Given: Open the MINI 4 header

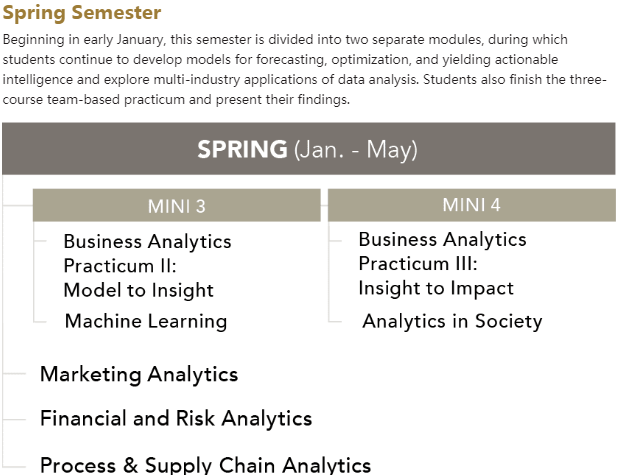Looking at the screenshot, I should click(x=471, y=205).
